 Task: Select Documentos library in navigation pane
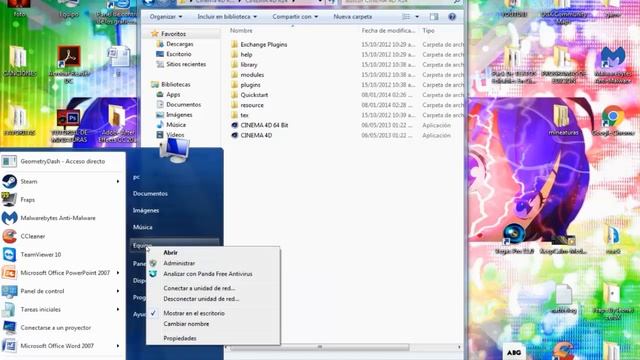[x=183, y=104]
